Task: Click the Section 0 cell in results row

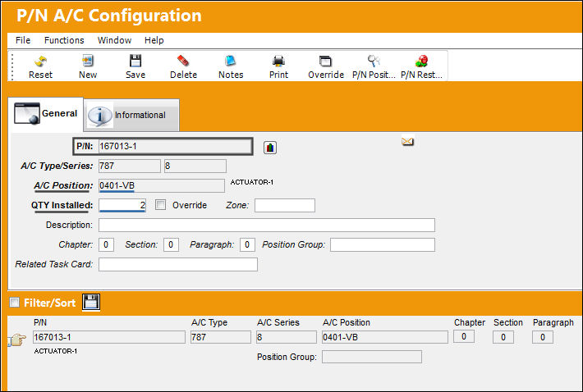Action: 503,337
